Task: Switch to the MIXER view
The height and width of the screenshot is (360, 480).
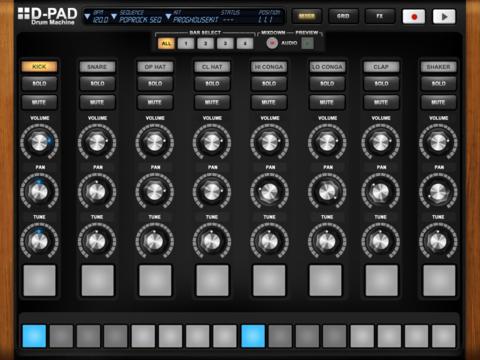Action: click(306, 16)
